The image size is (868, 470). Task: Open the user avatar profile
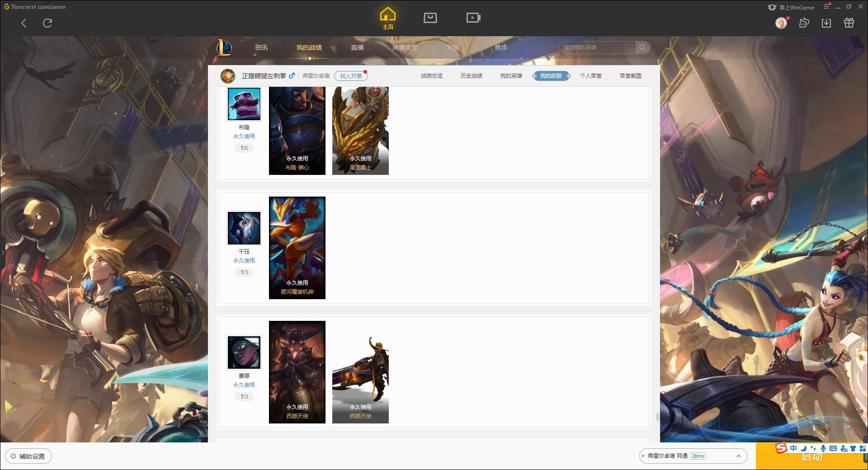click(x=781, y=23)
